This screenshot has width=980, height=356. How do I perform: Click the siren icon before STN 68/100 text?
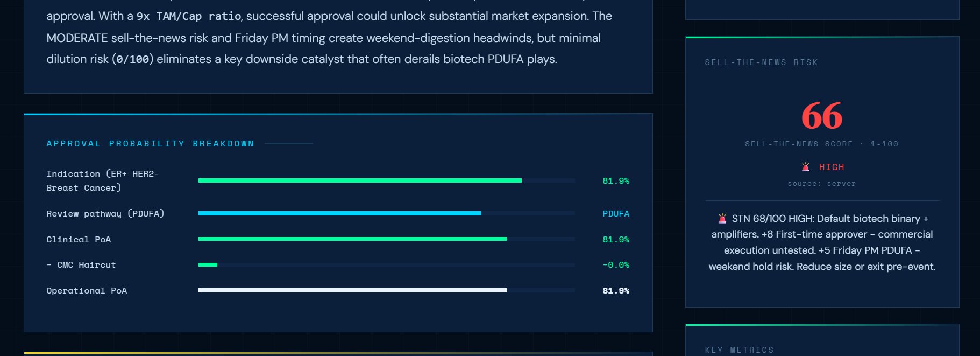[721, 218]
